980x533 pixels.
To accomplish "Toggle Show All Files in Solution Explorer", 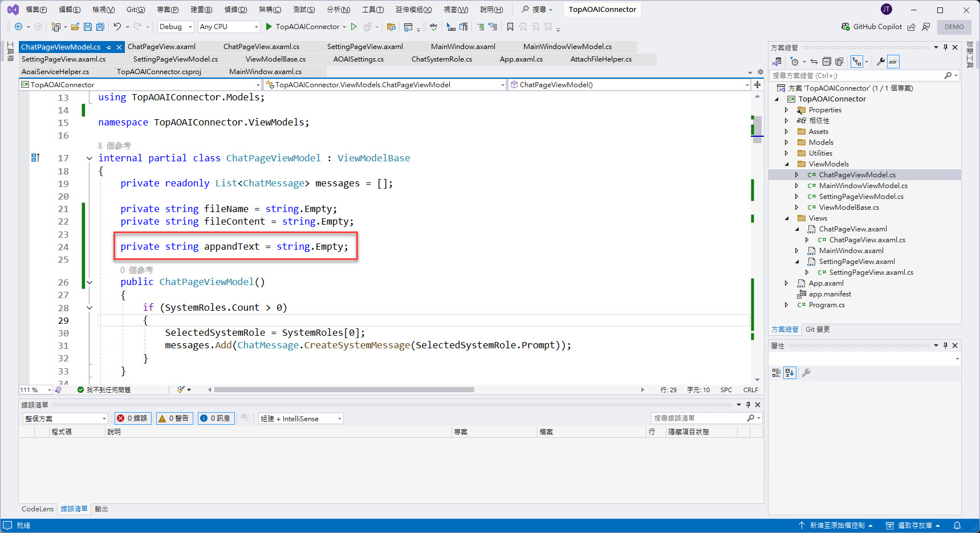I will click(x=839, y=62).
